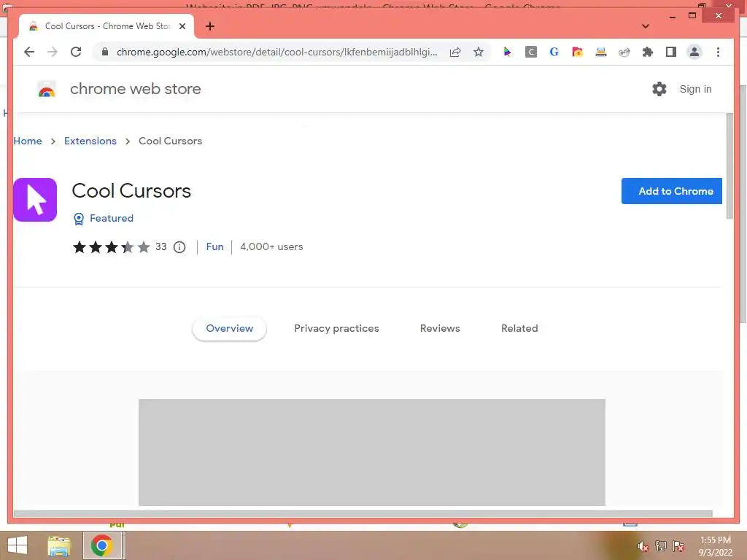
Task: Open the blue G extension icon
Action: (554, 52)
